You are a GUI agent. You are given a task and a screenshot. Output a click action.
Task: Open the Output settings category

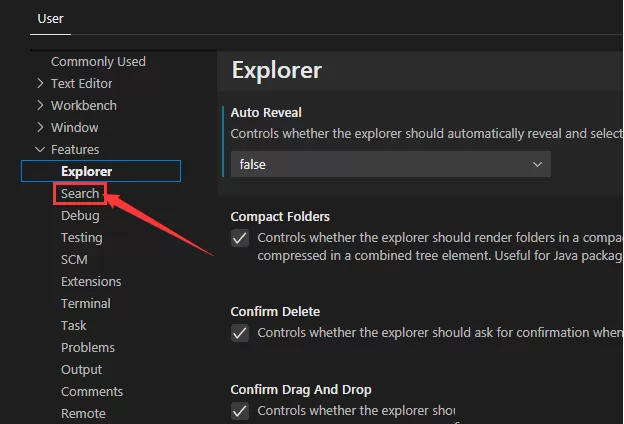click(x=82, y=369)
